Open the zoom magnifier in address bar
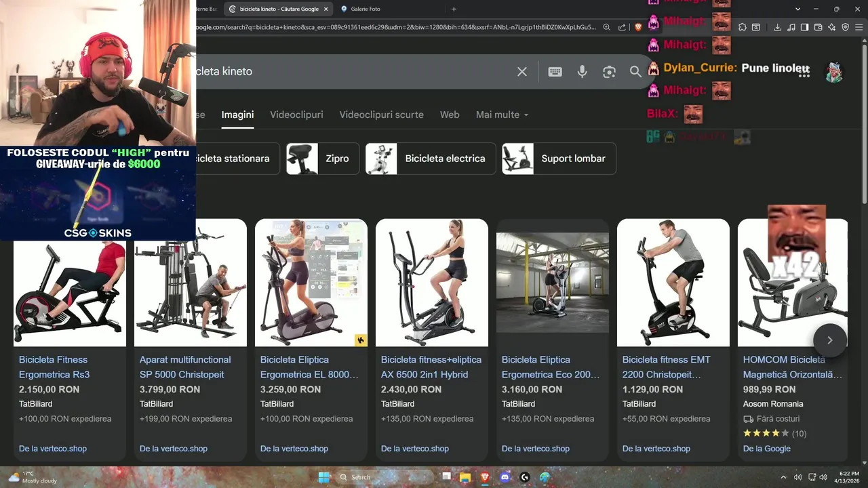 [606, 27]
